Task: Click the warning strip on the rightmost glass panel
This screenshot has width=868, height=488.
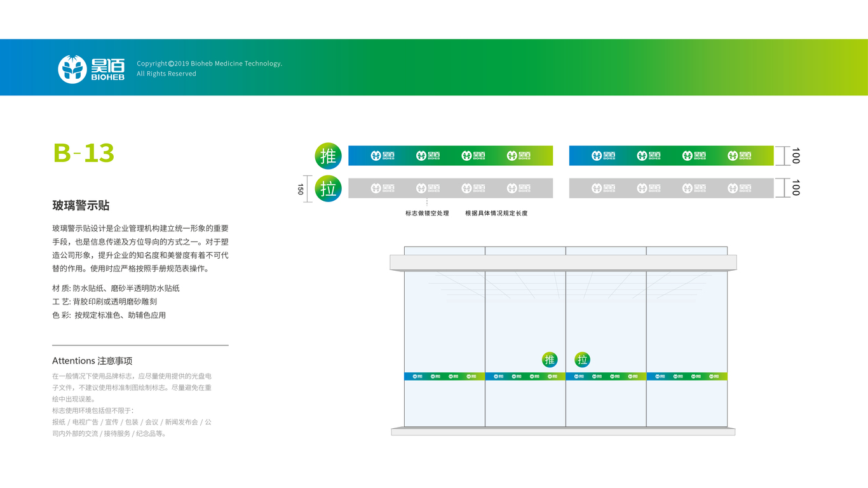Action: (x=687, y=376)
